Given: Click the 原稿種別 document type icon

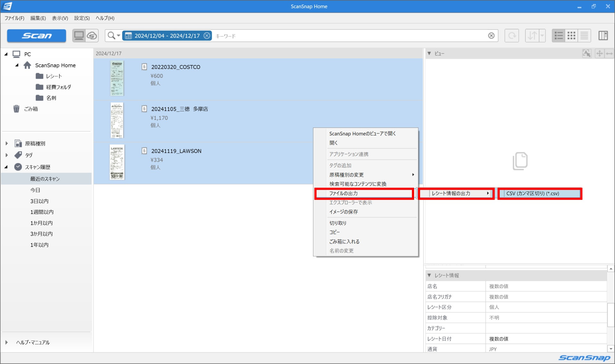Looking at the screenshot, I should (x=18, y=143).
